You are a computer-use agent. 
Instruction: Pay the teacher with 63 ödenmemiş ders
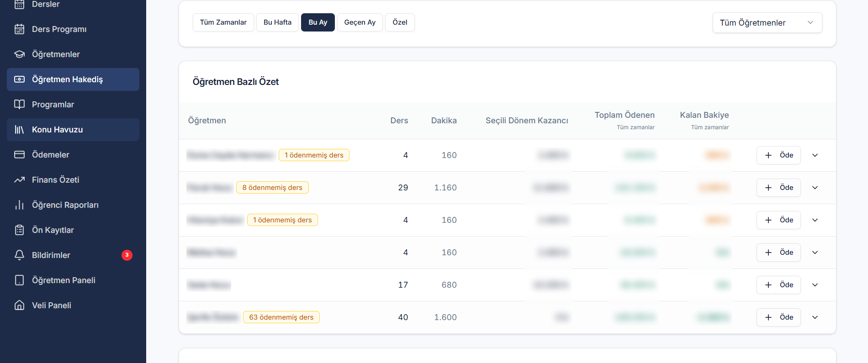click(x=778, y=317)
